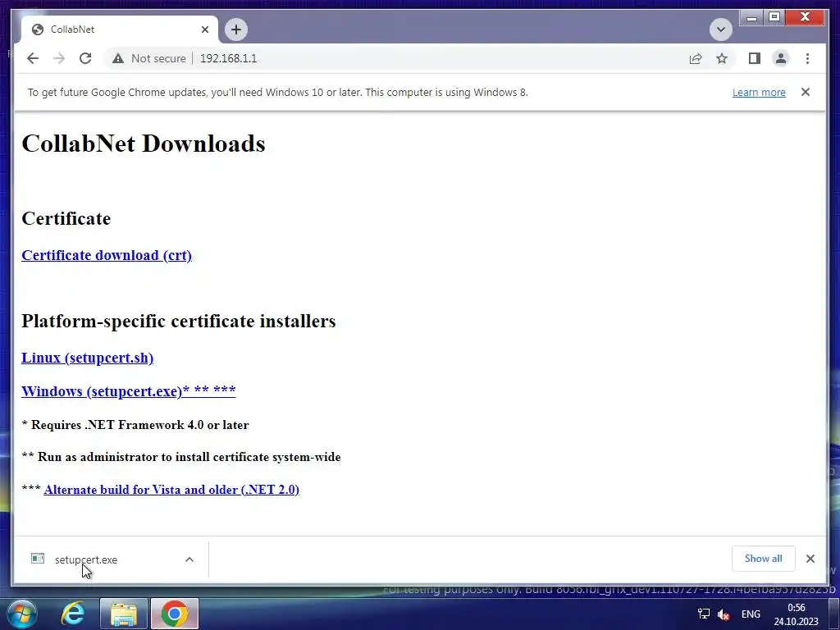Click the muted volume tray icon

point(724,614)
